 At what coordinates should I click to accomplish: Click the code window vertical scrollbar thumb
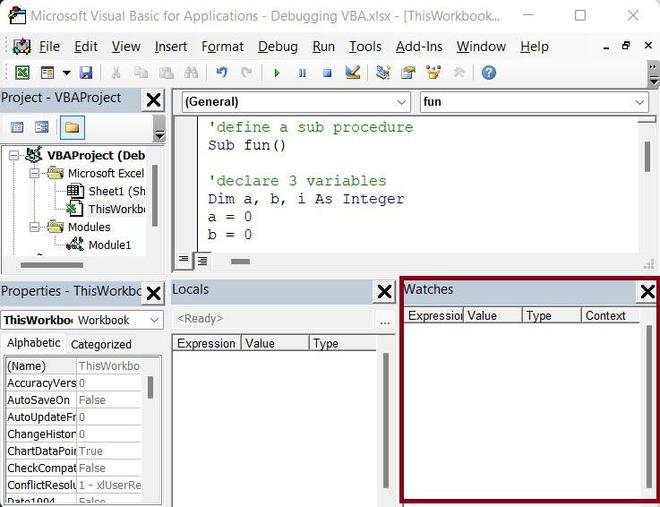click(647, 157)
